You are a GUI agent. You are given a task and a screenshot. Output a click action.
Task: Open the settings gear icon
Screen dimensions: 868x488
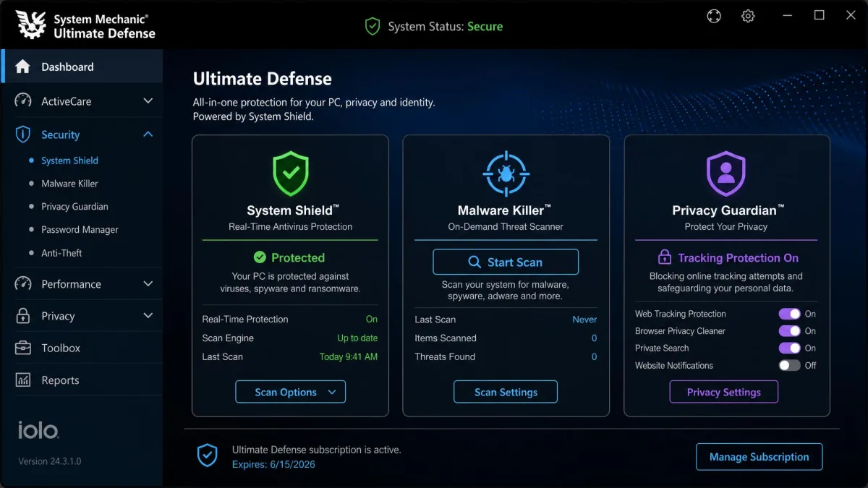748,16
